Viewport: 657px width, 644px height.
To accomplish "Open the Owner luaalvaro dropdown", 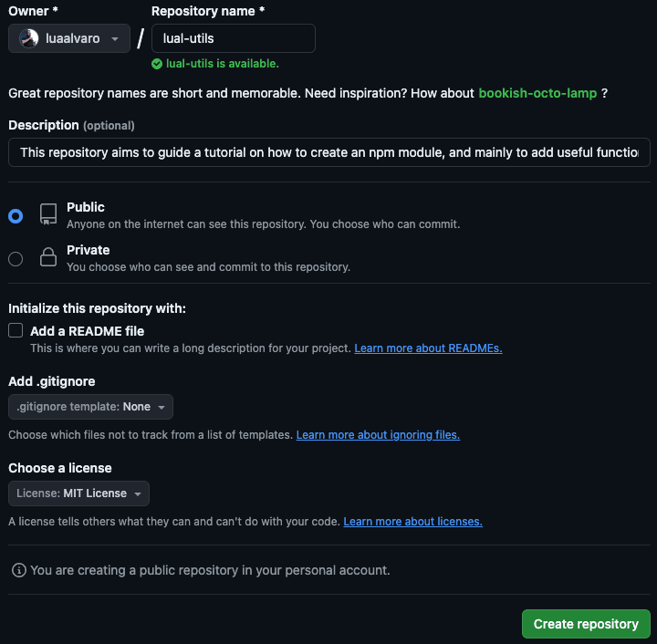I will (x=69, y=38).
